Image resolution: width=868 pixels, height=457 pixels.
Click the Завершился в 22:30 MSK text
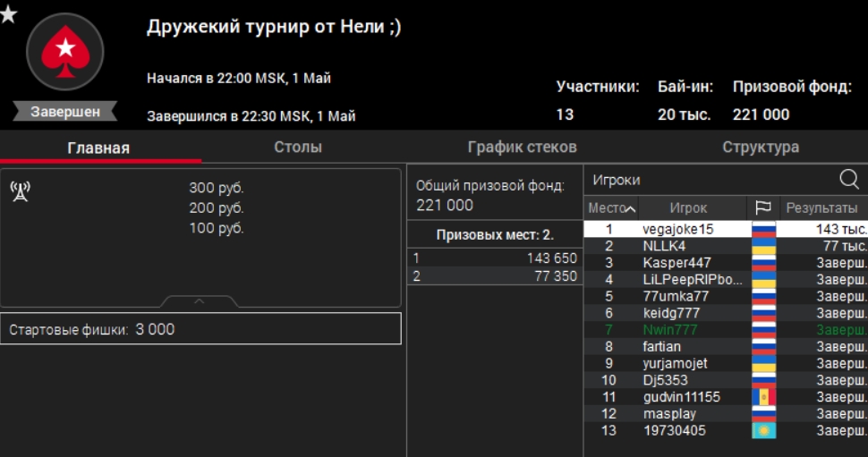(x=251, y=116)
